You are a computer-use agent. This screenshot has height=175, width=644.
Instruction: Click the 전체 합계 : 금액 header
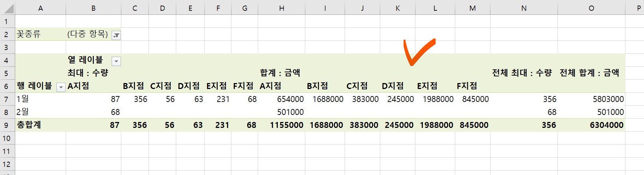tap(589, 73)
